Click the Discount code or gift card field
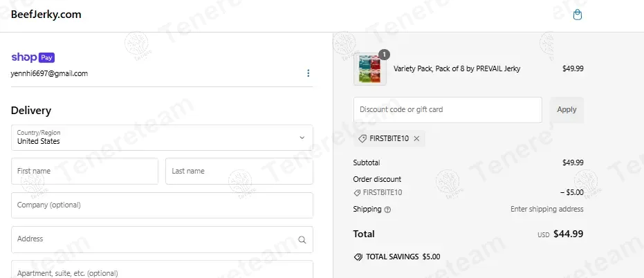Screen dimensions: 644x278 click(447, 110)
